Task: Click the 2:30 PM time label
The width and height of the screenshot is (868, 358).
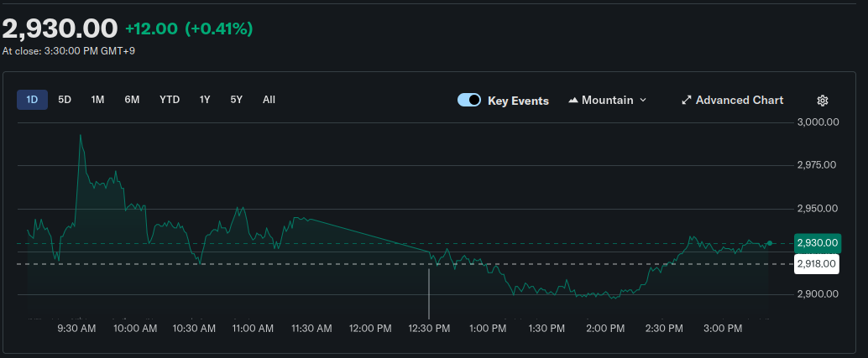Action: pyautogui.click(x=664, y=329)
